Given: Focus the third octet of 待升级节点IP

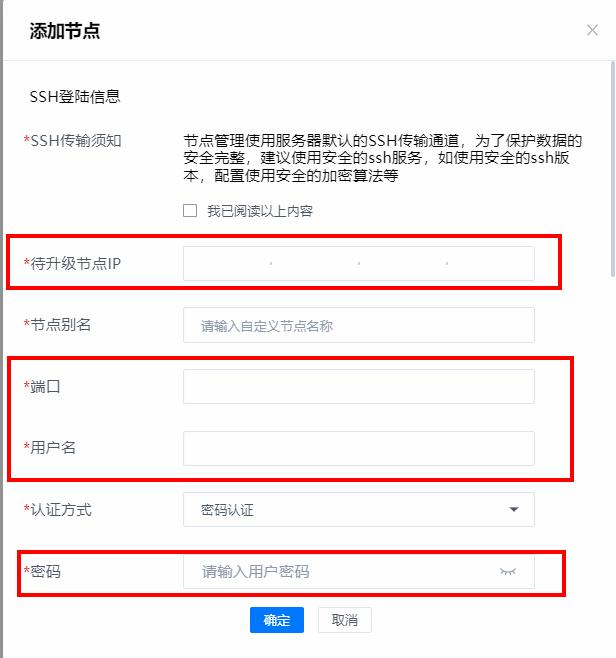Looking at the screenshot, I should pyautogui.click(x=402, y=263).
